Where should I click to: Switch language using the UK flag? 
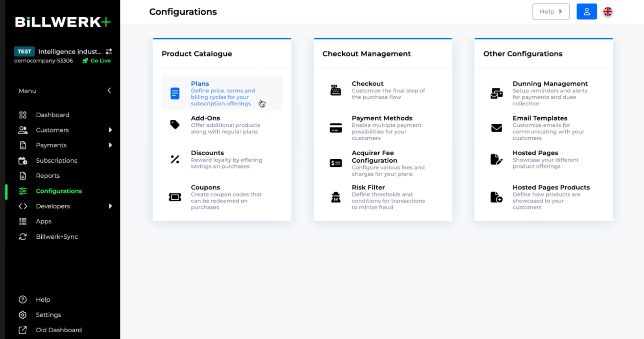pyautogui.click(x=608, y=12)
